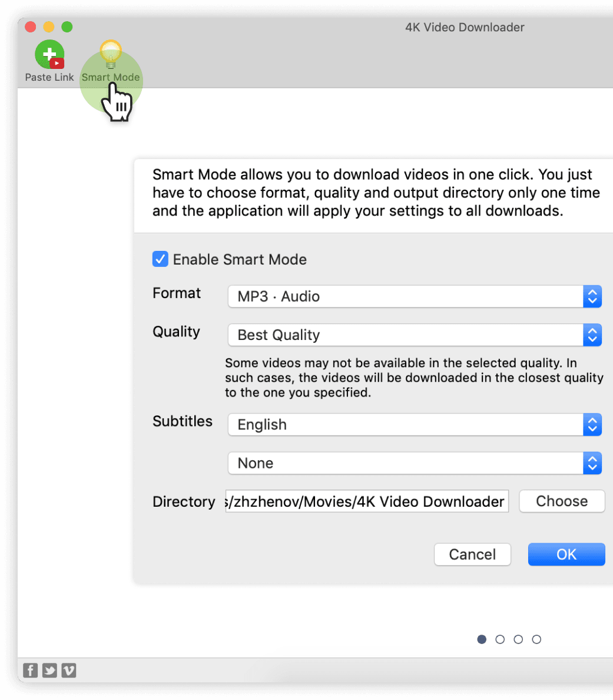613x700 pixels.
Task: Uncheck the Enable Smart Mode checkbox
Action: click(x=160, y=259)
